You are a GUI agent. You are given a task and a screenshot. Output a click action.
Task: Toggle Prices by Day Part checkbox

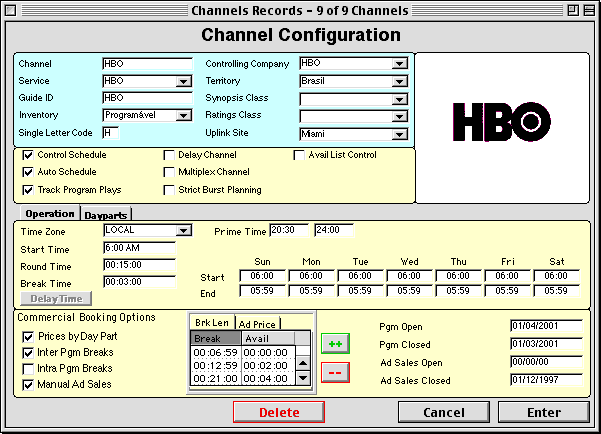tap(28, 337)
